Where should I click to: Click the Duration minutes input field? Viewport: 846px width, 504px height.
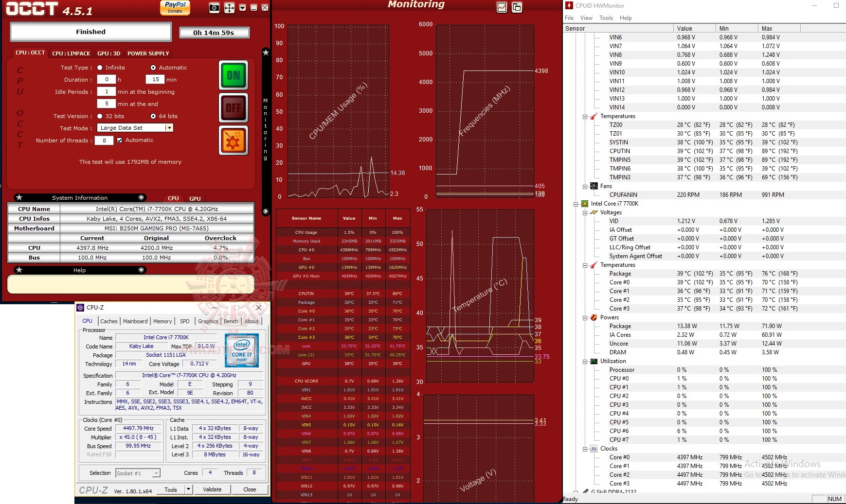click(156, 79)
